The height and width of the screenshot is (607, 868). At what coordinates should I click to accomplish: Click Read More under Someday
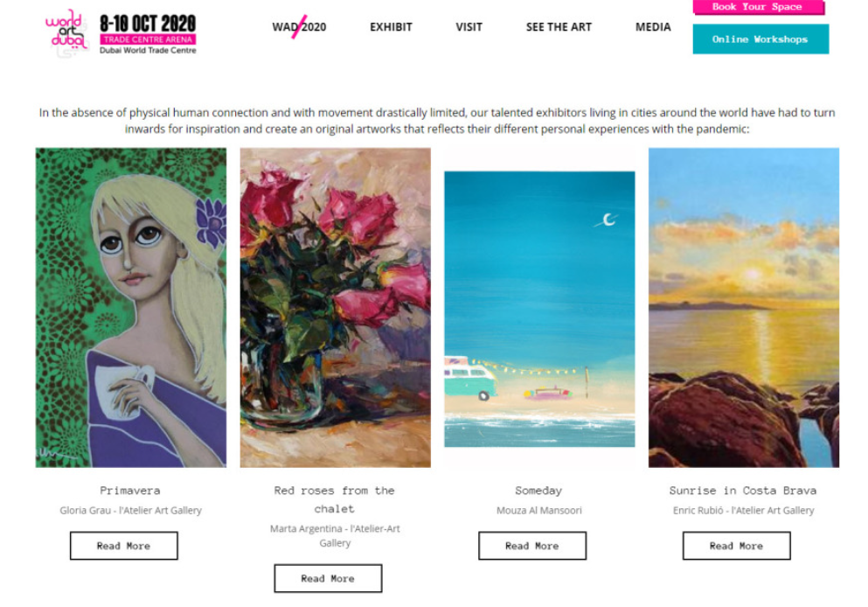[x=532, y=546]
